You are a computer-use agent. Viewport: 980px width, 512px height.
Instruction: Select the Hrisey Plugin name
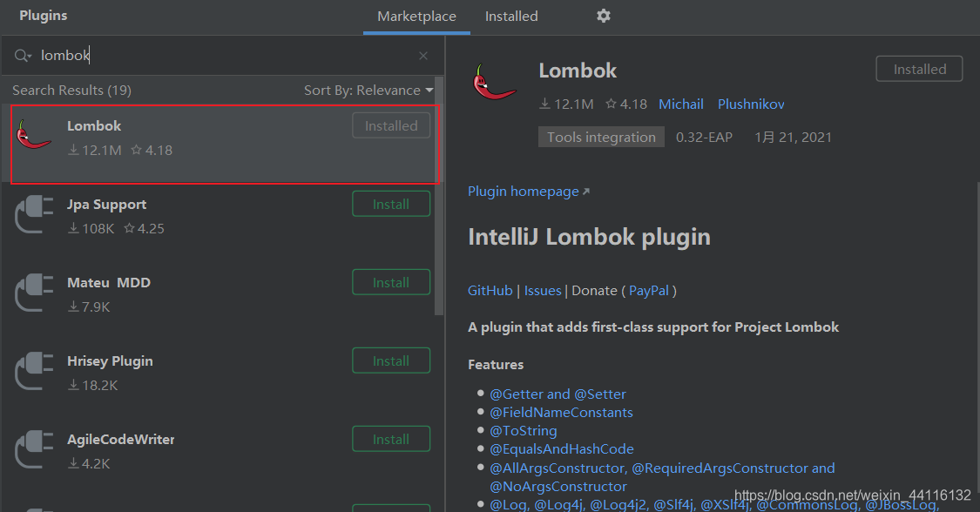coord(110,361)
